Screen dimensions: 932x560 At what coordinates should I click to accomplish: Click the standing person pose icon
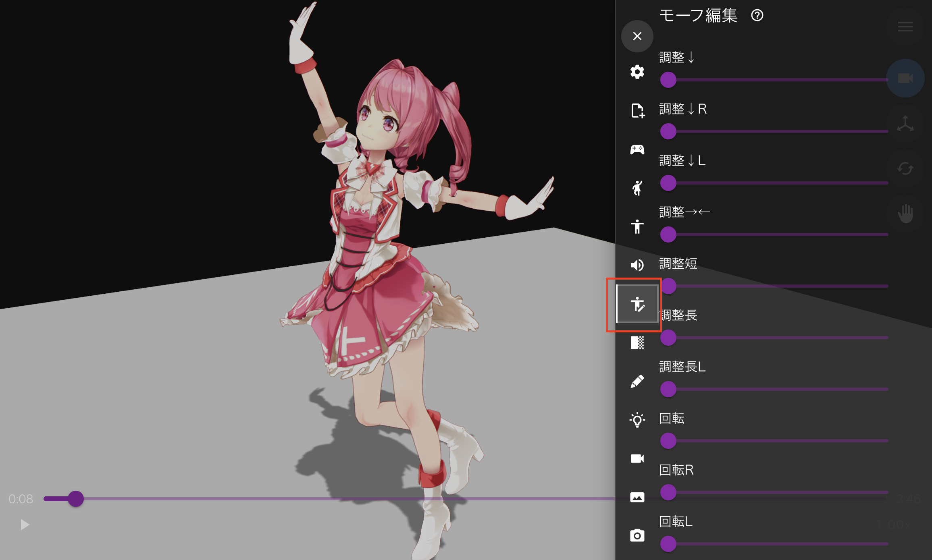click(x=637, y=226)
